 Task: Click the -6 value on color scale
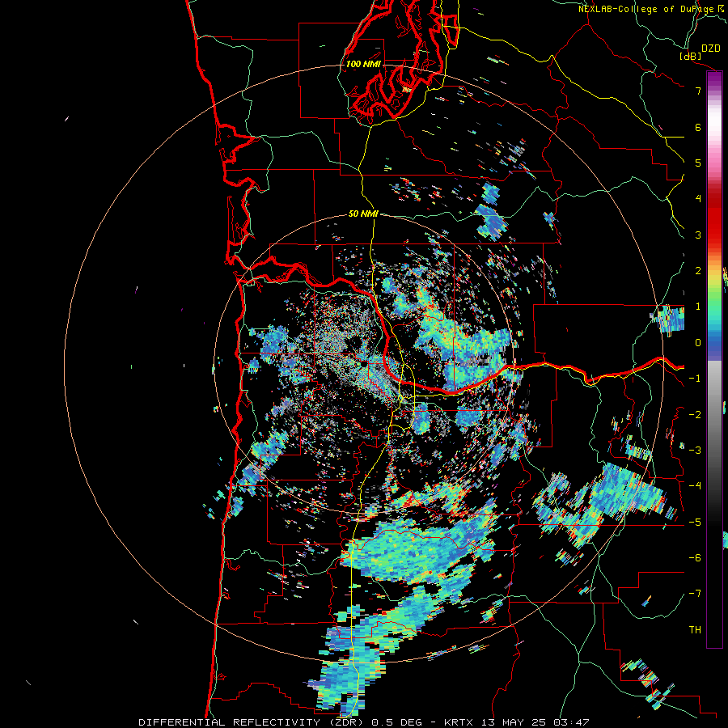click(695, 558)
